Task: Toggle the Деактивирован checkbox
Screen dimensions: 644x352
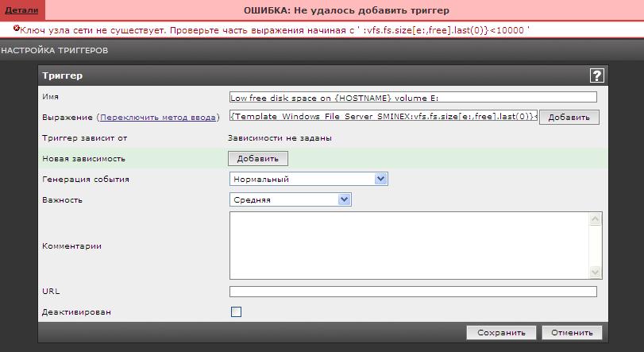Action: (236, 311)
